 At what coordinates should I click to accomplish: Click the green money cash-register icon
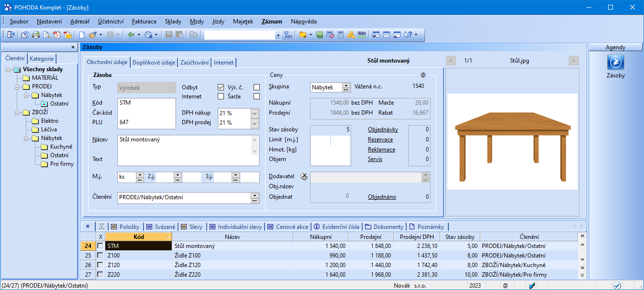pos(320,35)
